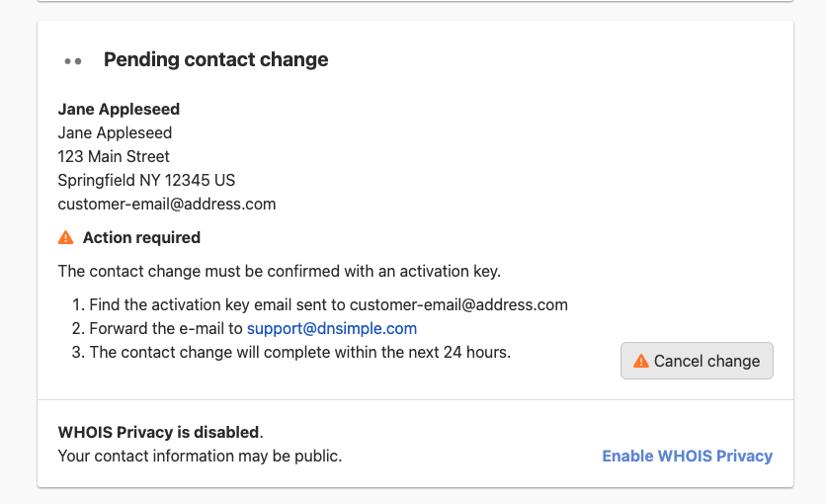
Task: Click the WHOIS Privacy is disabled text
Action: coord(160,432)
